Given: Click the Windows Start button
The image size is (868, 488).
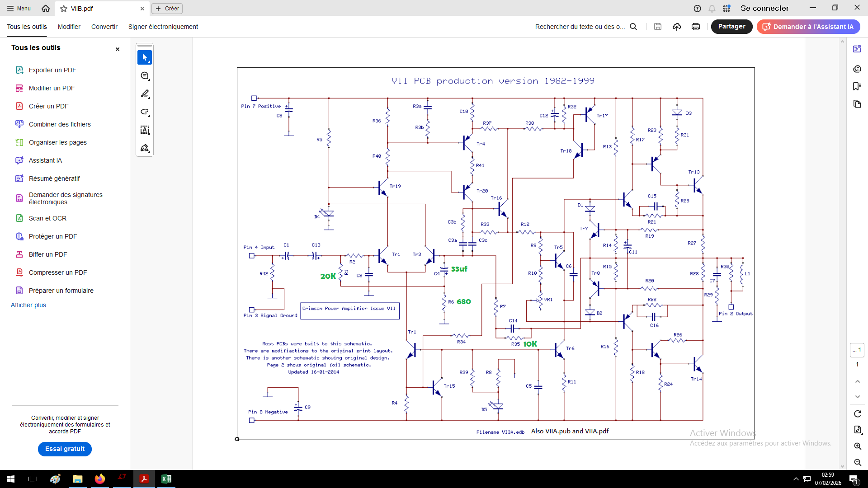Looking at the screenshot, I should click(11, 479).
